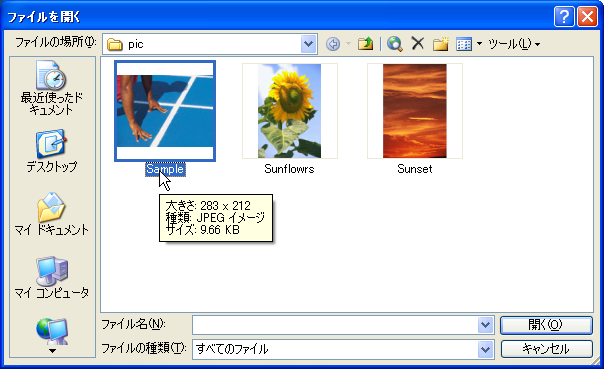Expand the Views dropdown arrow
The height and width of the screenshot is (369, 604).
click(479, 44)
